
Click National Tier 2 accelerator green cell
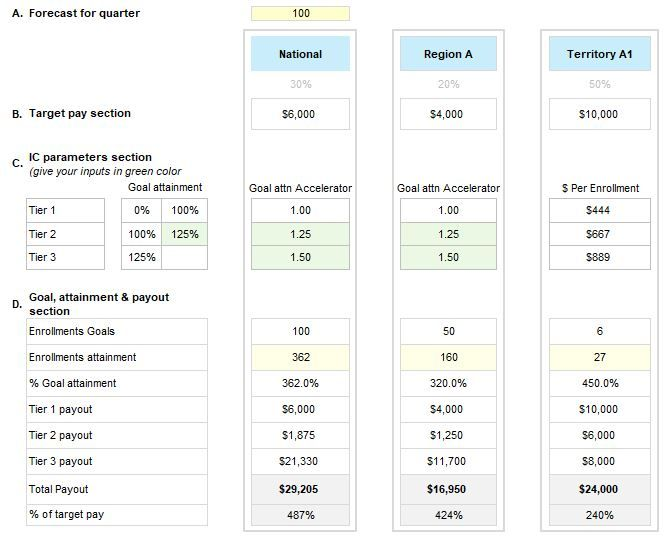(300, 234)
